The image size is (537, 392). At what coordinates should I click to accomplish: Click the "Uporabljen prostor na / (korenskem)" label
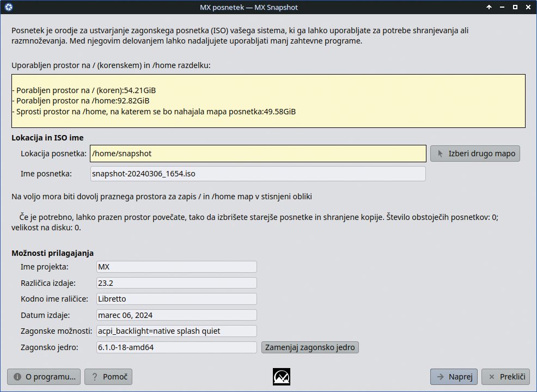[x=111, y=65]
